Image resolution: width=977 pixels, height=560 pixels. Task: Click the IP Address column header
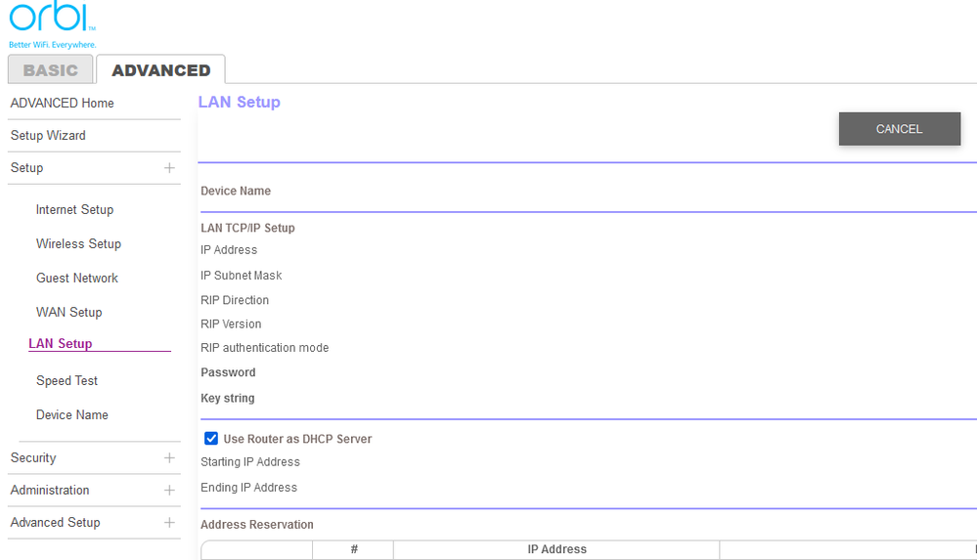(556, 549)
